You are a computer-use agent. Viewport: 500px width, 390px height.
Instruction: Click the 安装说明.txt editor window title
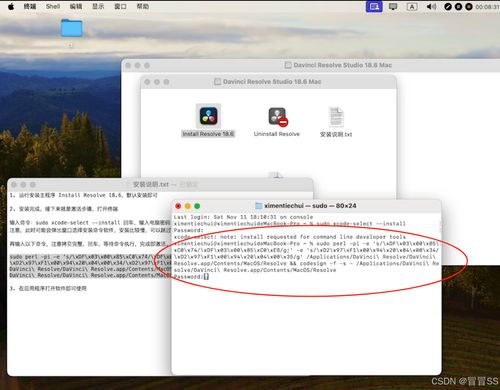coord(151,184)
